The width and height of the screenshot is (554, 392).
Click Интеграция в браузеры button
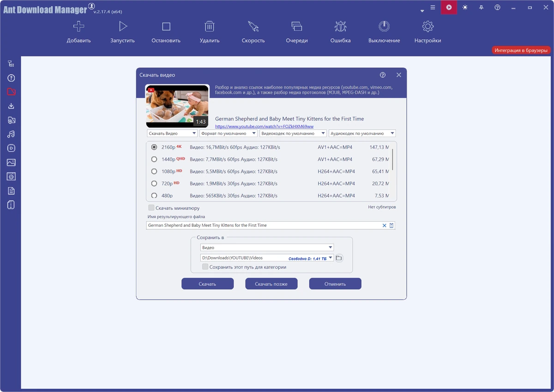click(521, 50)
